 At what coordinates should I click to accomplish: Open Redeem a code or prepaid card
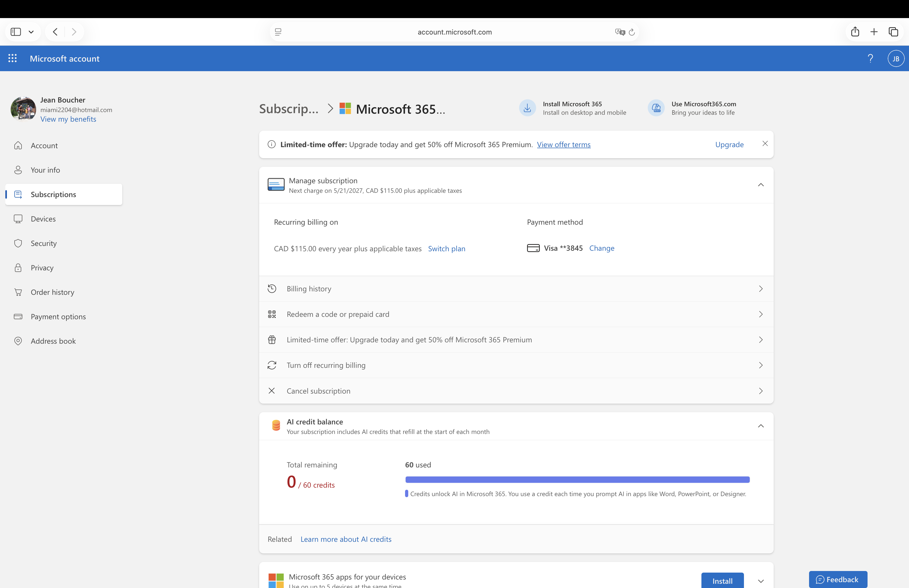[x=516, y=314]
